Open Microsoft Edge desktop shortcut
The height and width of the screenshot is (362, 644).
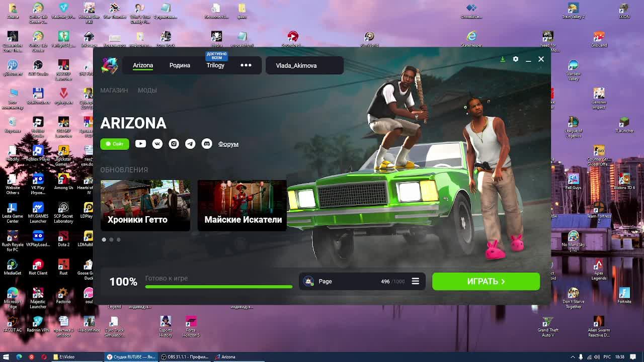13,298
